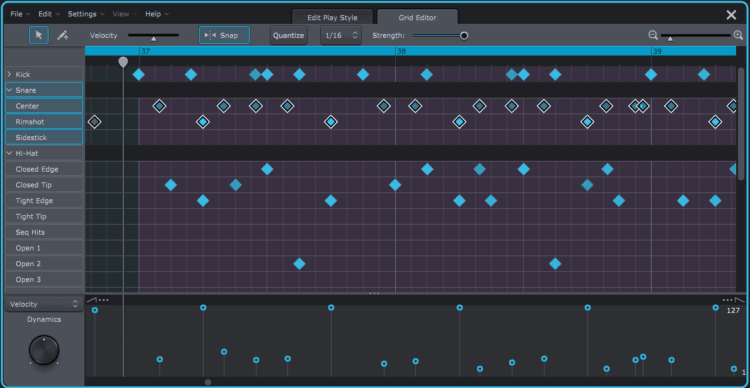Click the horizontal scrollbar thumb at bottom
750x388 pixels.
click(208, 382)
